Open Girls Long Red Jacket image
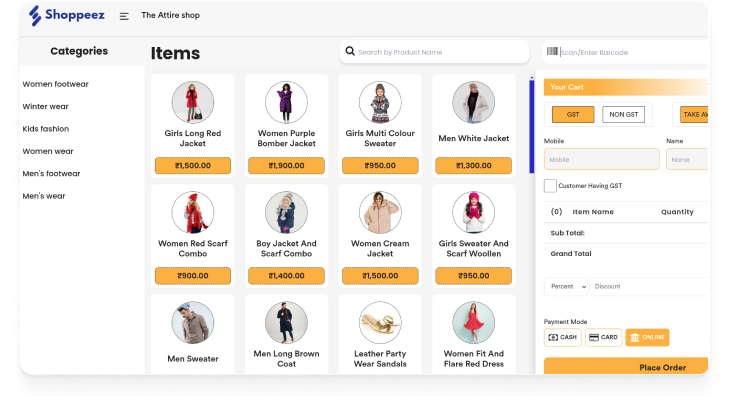The image size is (730, 396). coord(193,102)
